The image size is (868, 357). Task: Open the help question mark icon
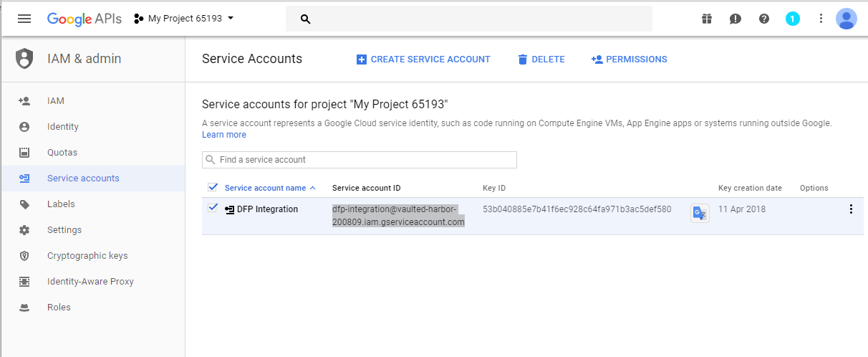[x=764, y=19]
